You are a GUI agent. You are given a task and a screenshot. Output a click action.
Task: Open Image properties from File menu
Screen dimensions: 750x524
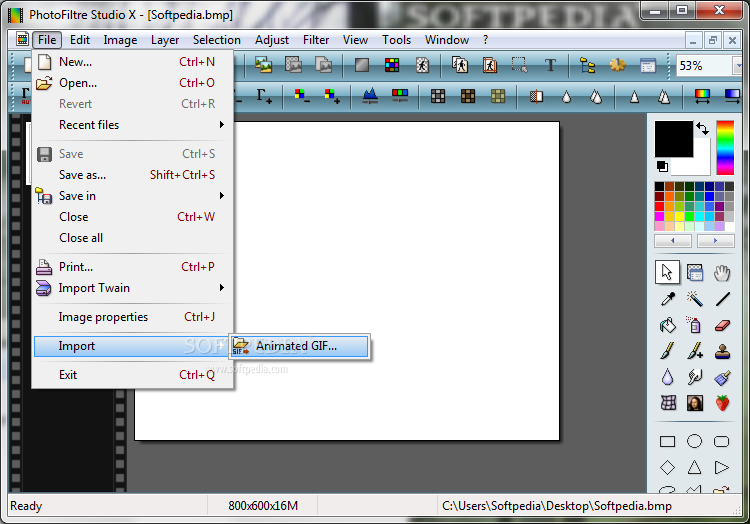[x=130, y=317]
